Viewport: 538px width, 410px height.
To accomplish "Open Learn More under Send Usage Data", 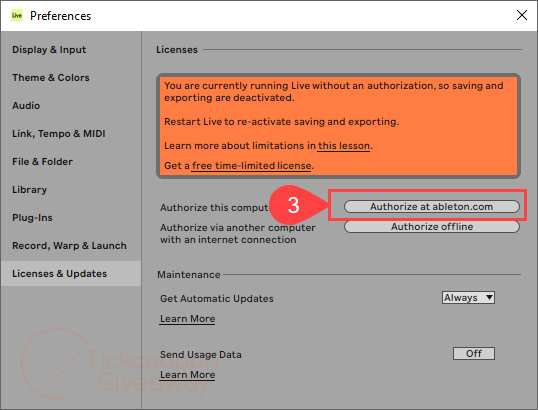I will pos(188,375).
